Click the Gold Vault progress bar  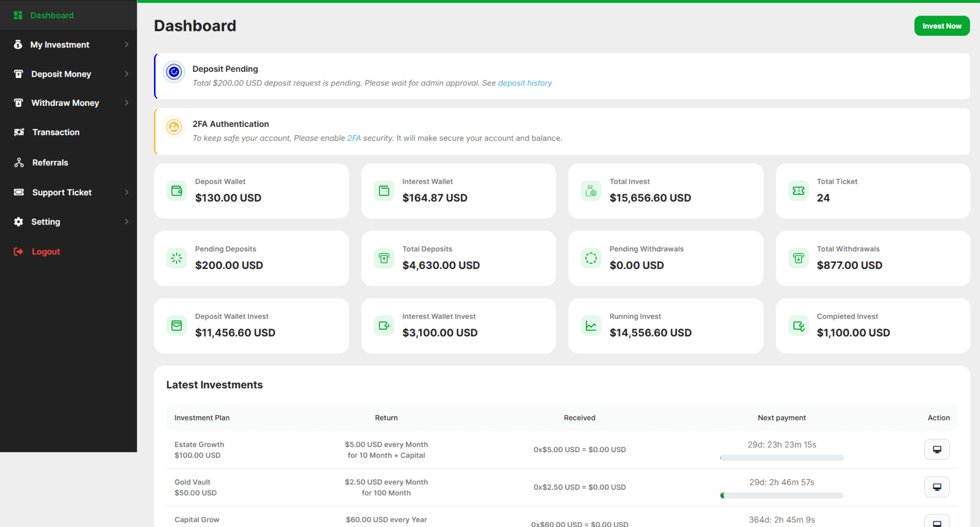pos(782,495)
